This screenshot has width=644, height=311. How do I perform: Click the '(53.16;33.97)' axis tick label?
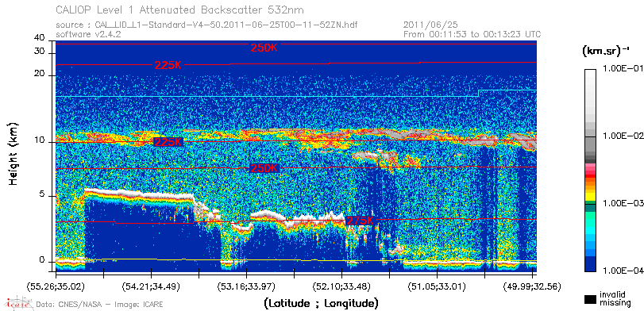pyautogui.click(x=246, y=286)
